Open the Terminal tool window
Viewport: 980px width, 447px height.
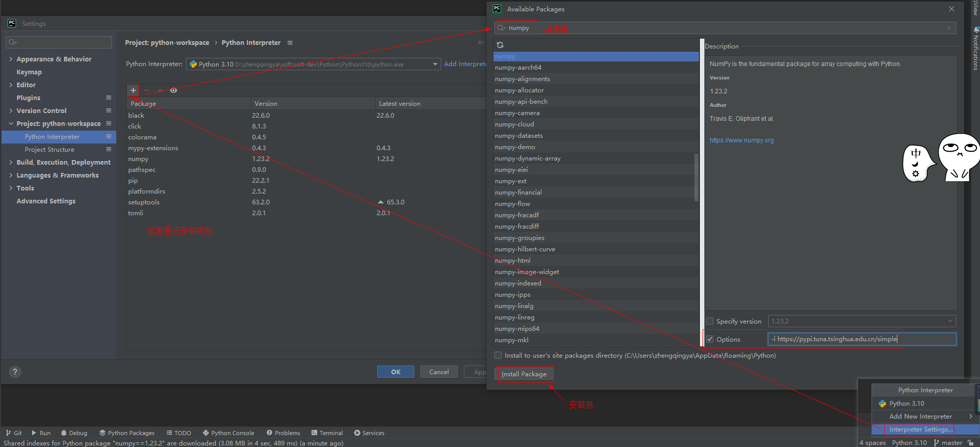(x=327, y=433)
